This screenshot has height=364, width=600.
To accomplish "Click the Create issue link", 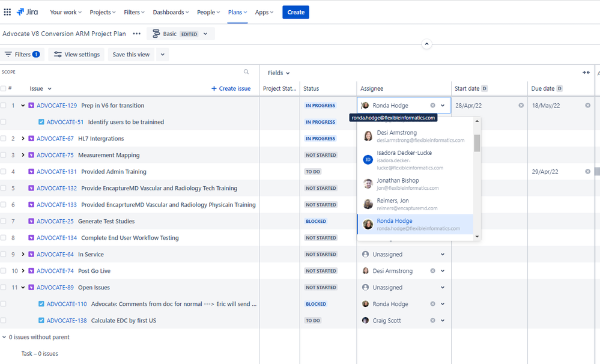I will (231, 88).
